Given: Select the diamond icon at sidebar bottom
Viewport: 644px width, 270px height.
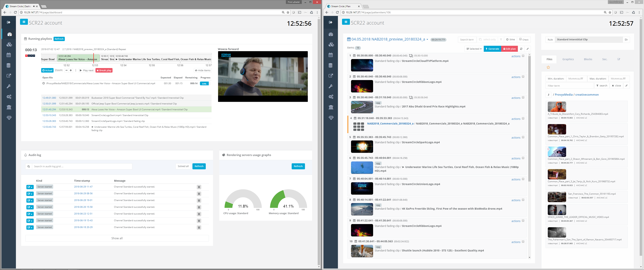Looking at the screenshot, I should [x=9, y=118].
